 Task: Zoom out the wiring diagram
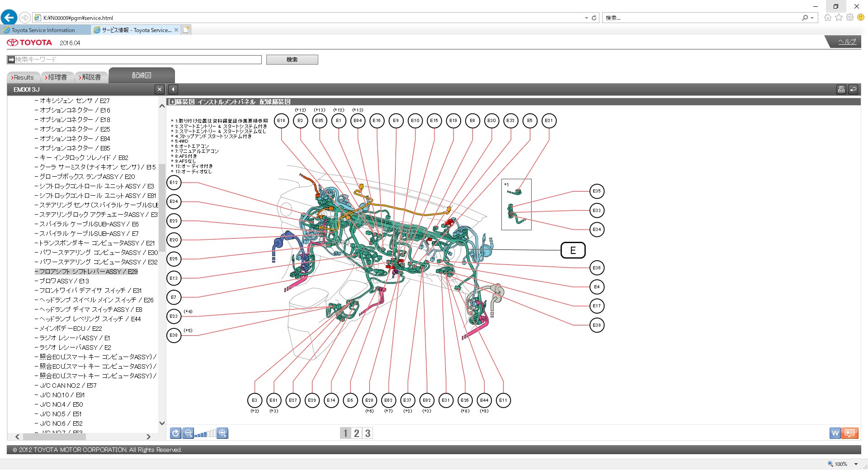pyautogui.click(x=189, y=433)
